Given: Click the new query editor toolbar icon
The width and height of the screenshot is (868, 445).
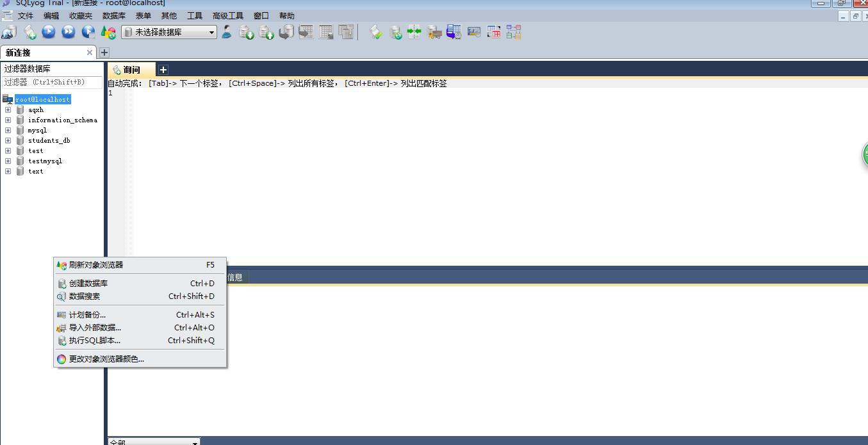Looking at the screenshot, I should point(29,32).
